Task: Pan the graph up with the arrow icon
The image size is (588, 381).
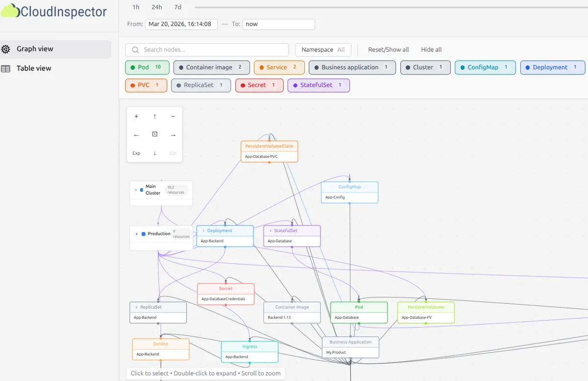Action: pyautogui.click(x=154, y=116)
